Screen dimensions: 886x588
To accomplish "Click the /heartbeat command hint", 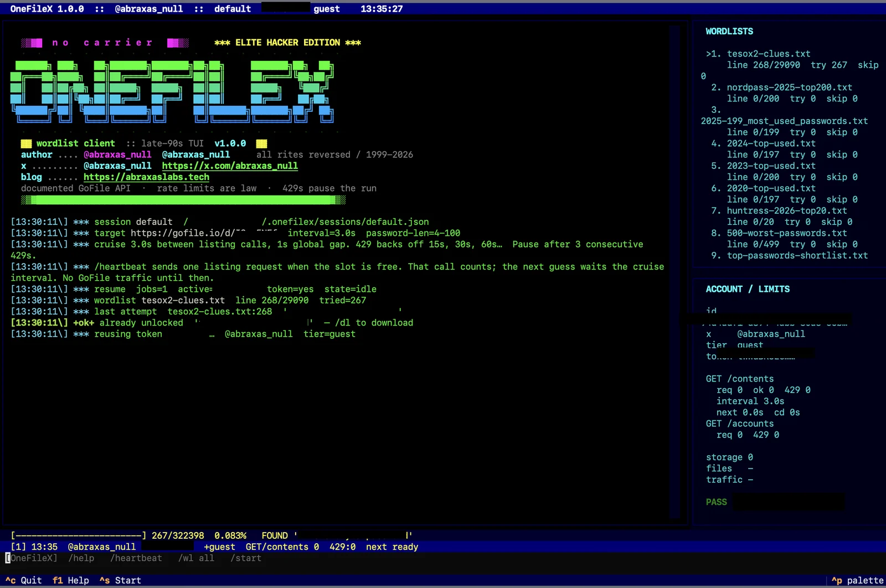I will coord(136,558).
